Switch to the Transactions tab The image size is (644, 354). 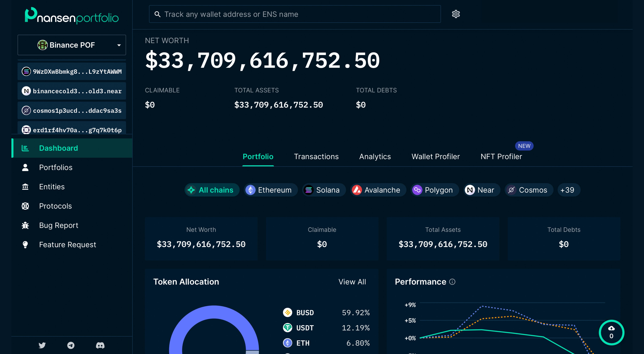pos(316,157)
